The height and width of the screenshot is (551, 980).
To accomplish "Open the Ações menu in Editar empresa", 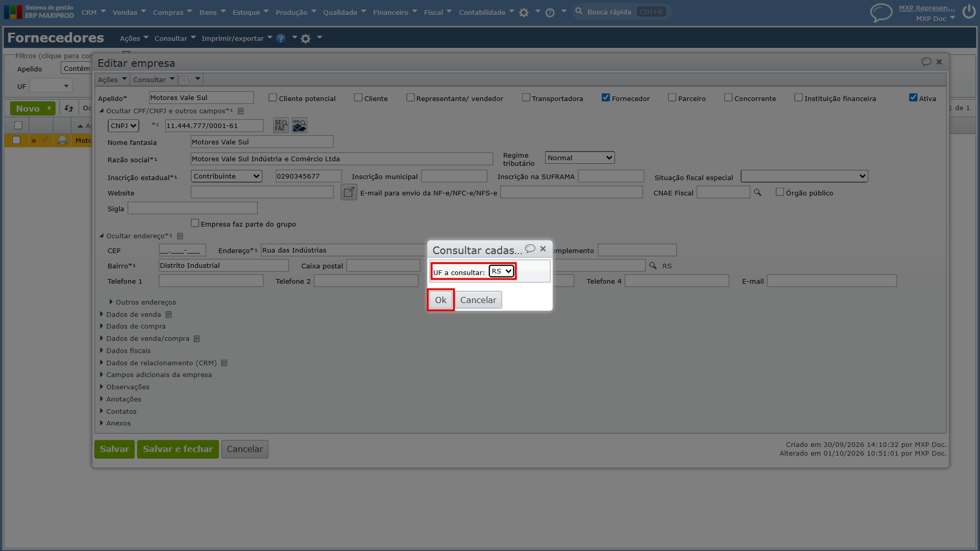I will pyautogui.click(x=112, y=80).
